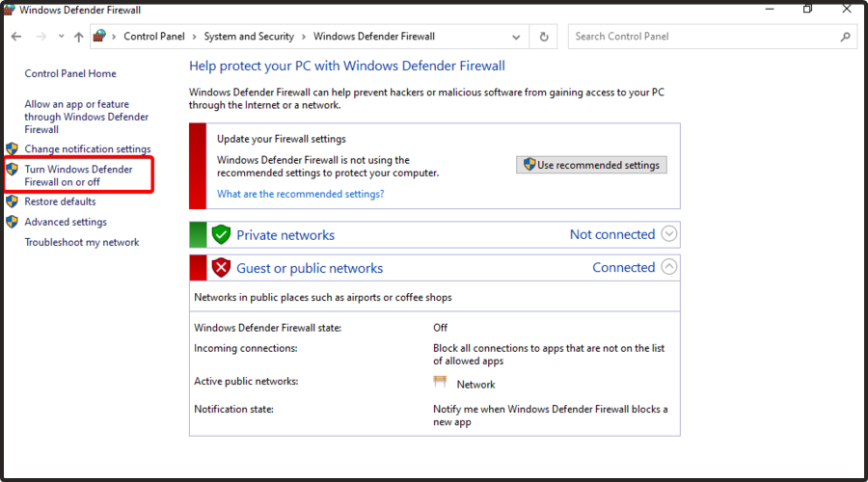Click Use recommended settings button
868x482 pixels.
[x=591, y=165]
